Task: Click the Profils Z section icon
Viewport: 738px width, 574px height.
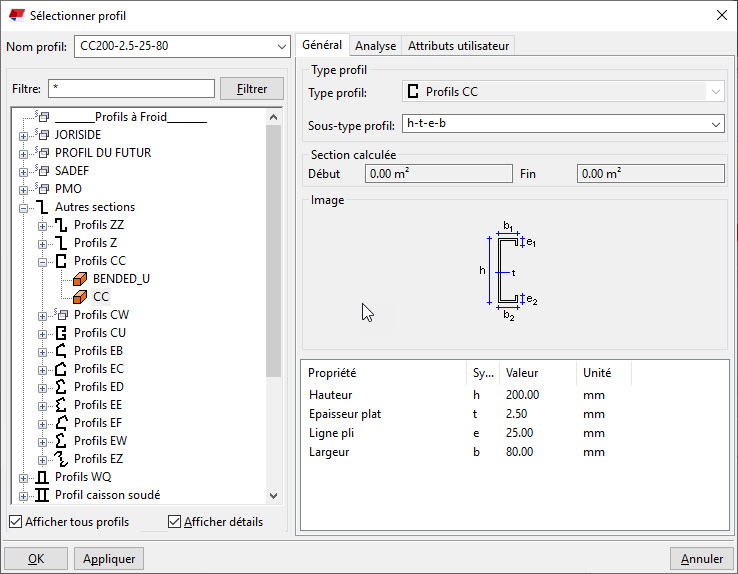Action: pos(61,243)
